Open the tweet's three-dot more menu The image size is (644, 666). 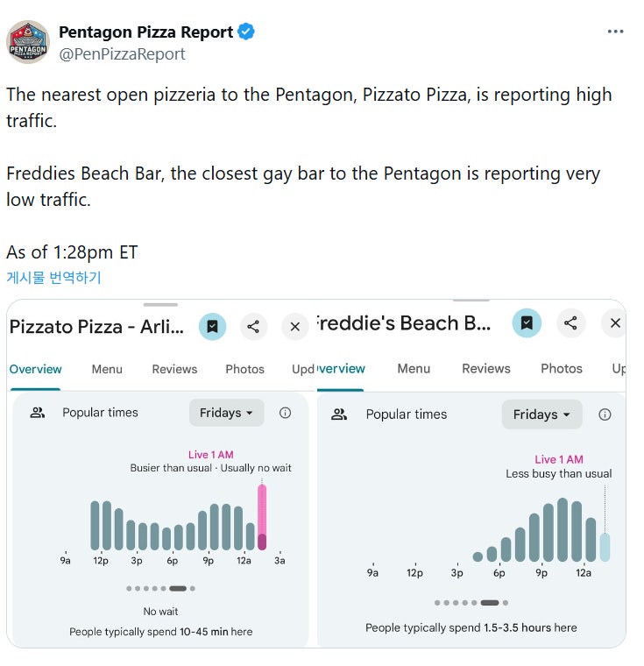click(615, 32)
